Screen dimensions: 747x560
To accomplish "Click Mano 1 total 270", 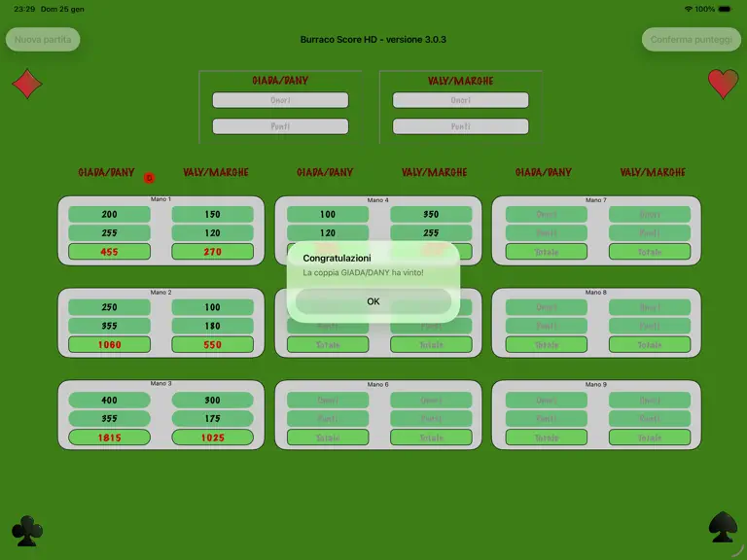I will tap(212, 252).
